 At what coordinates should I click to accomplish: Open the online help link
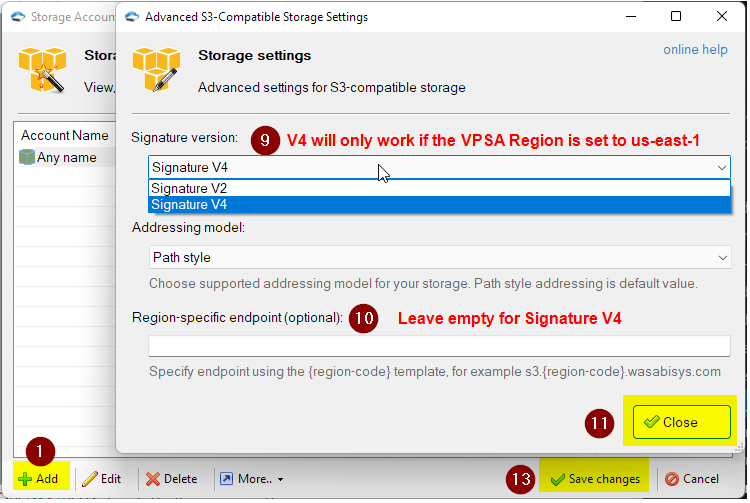click(x=695, y=50)
